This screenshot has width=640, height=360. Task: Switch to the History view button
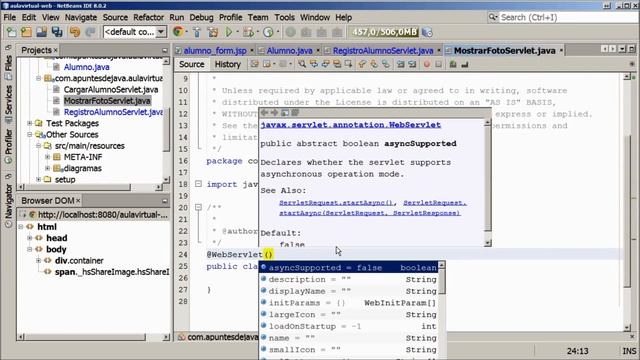click(227, 64)
